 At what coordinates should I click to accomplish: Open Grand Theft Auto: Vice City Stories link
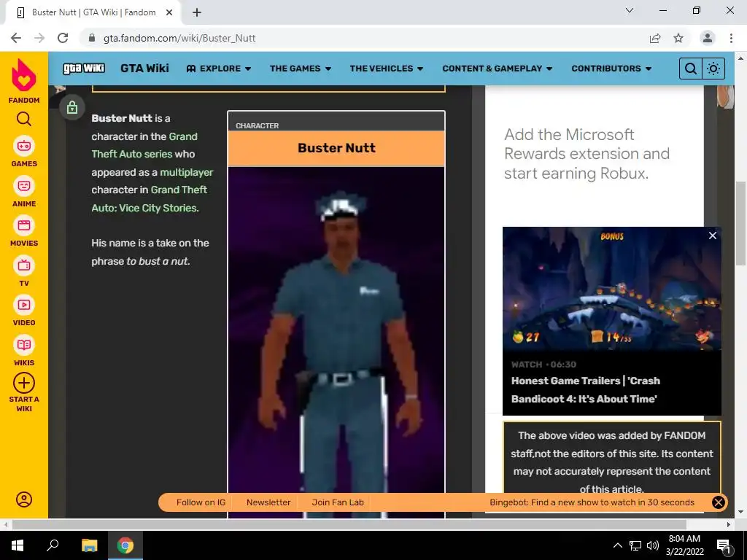(149, 198)
